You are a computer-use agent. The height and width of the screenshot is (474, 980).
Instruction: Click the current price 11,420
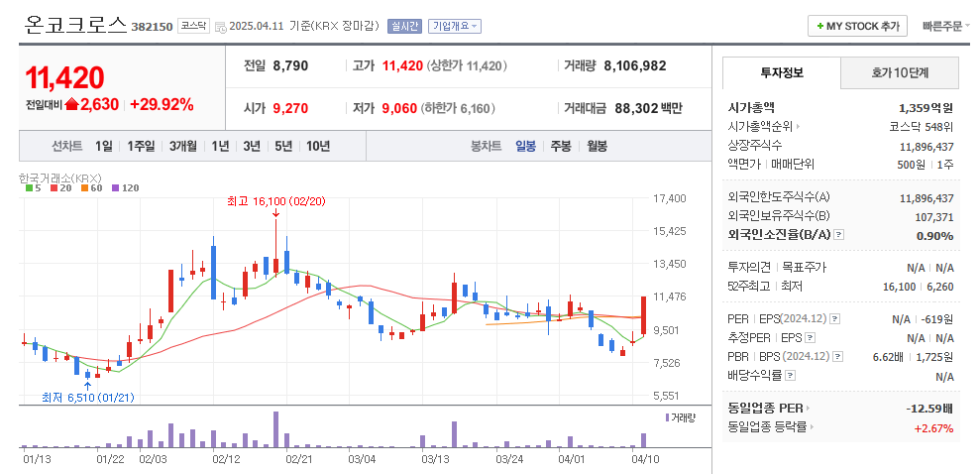point(64,77)
